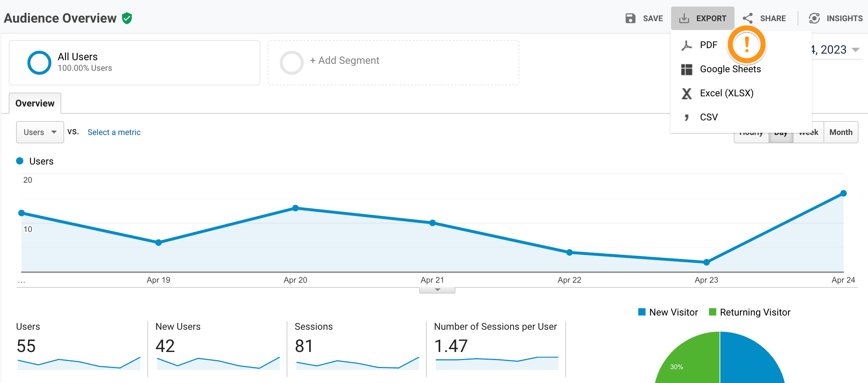Screen dimensions: 868x383
Task: Click the Number of Sessions per User label
Action: (496, 326)
